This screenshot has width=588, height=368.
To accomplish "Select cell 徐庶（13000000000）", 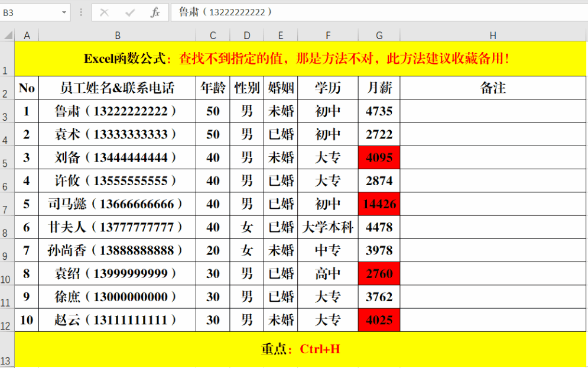I will coord(118,297).
